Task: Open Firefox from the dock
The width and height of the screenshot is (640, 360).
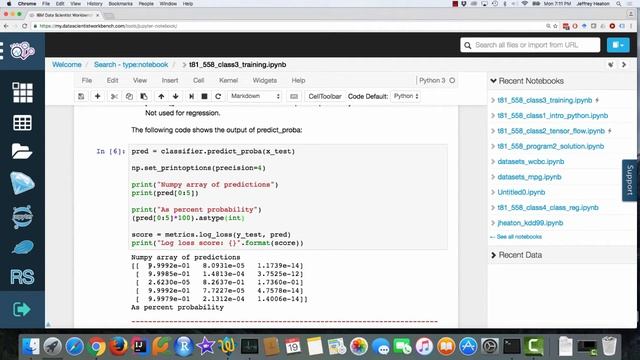Action: pos(118,347)
